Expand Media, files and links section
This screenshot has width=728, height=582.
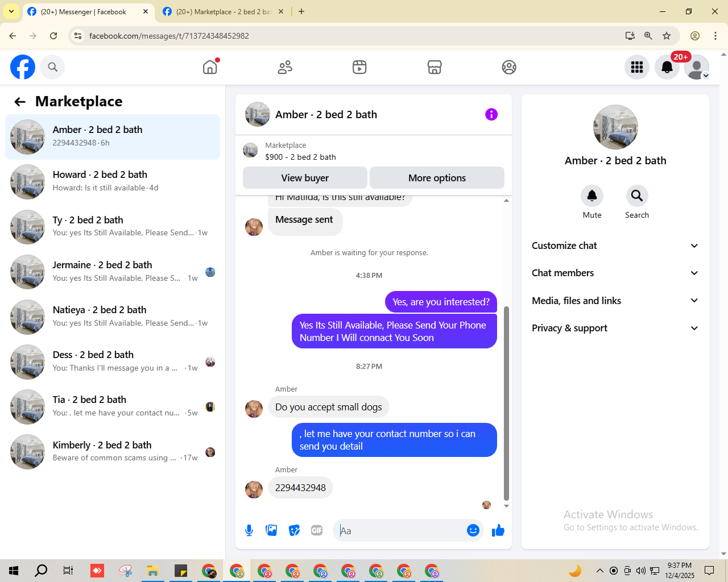615,301
